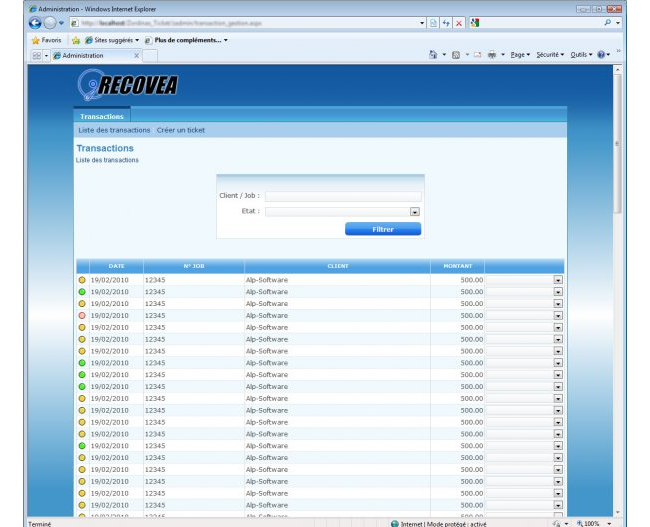Open the Créer un ticket link

click(x=181, y=130)
